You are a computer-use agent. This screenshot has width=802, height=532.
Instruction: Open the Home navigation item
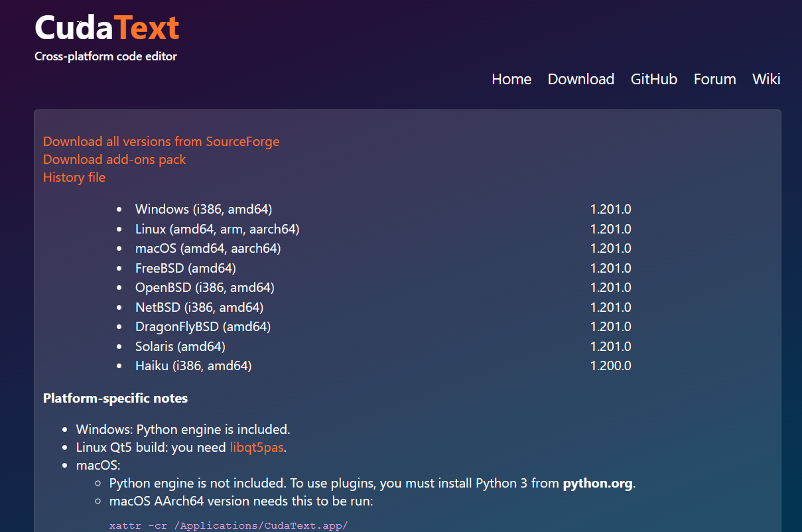tap(511, 79)
